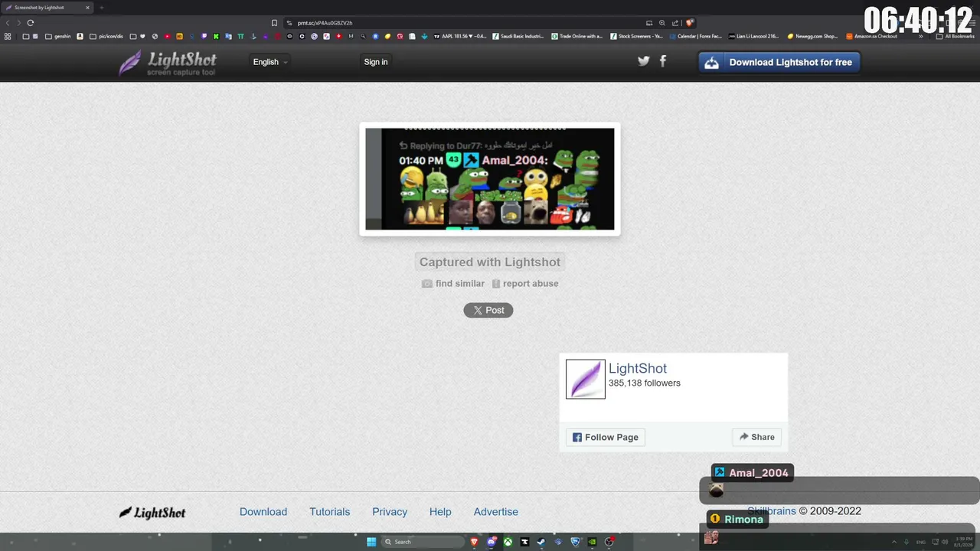Click the taskbar Search box

coord(423,542)
